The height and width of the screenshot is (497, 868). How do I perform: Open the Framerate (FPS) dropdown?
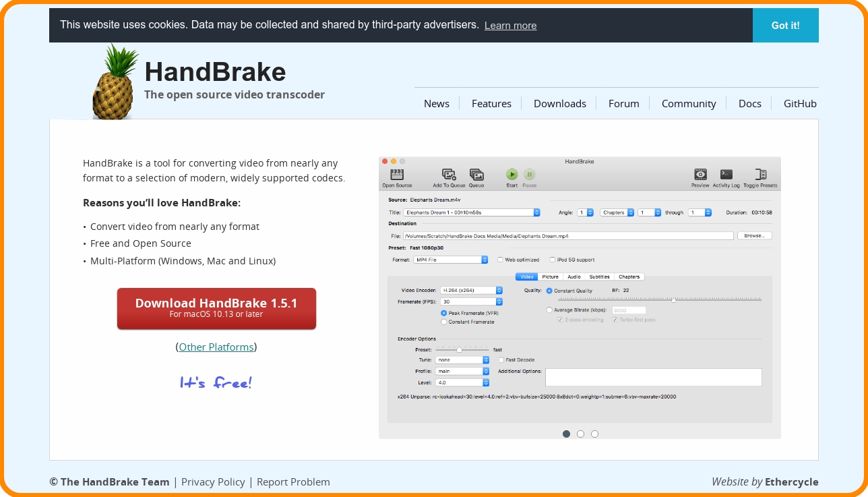click(471, 301)
